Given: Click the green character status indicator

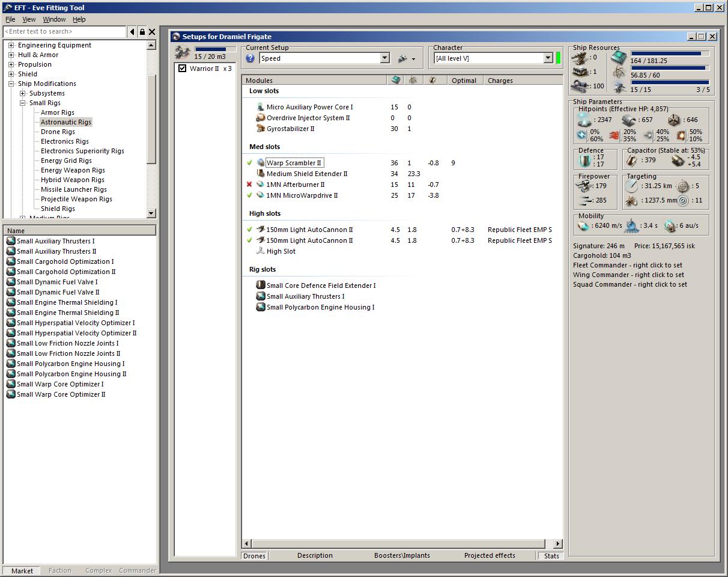Looking at the screenshot, I should pyautogui.click(x=558, y=58).
